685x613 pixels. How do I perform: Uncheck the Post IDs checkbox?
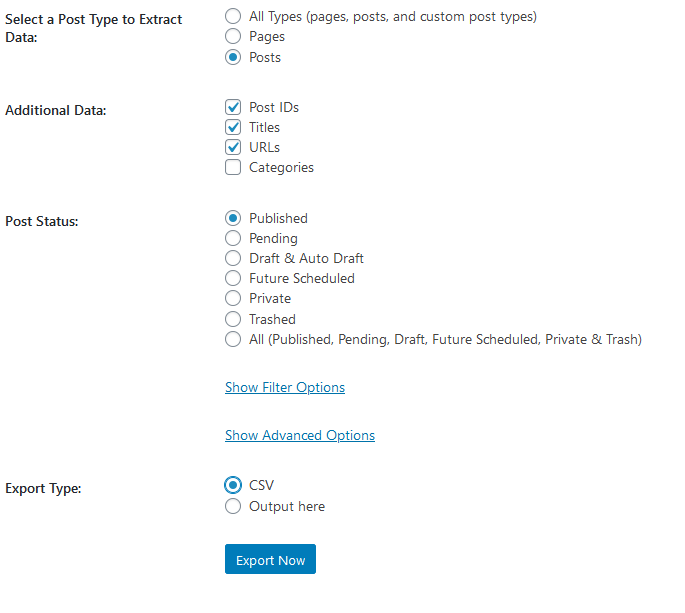coord(233,107)
